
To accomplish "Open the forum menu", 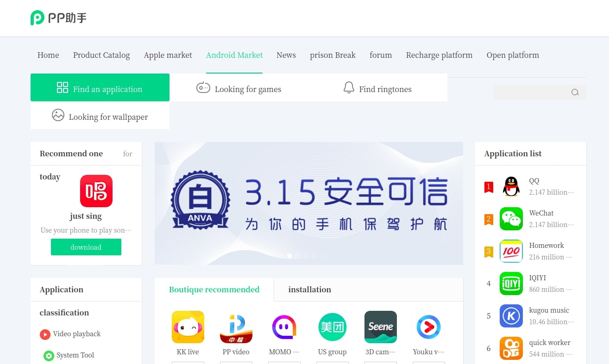I will click(x=381, y=55).
